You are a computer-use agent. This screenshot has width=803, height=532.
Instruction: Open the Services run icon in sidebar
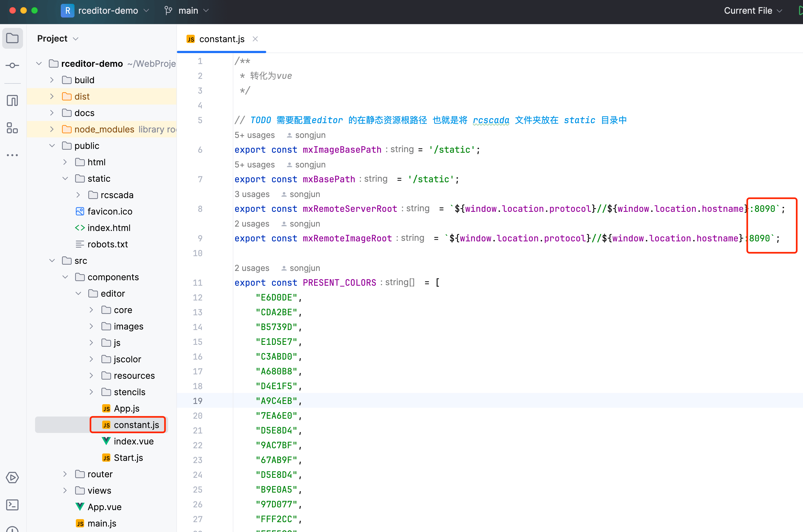pyautogui.click(x=13, y=477)
